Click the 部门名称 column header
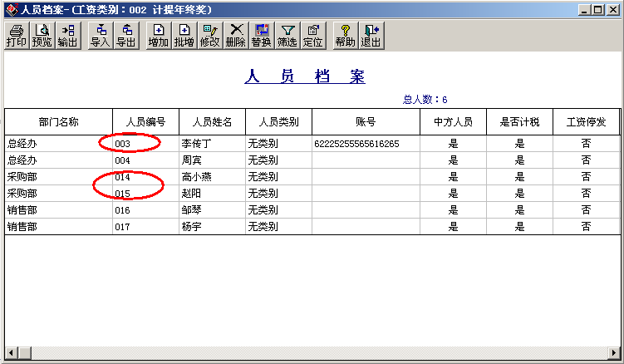 (x=58, y=122)
